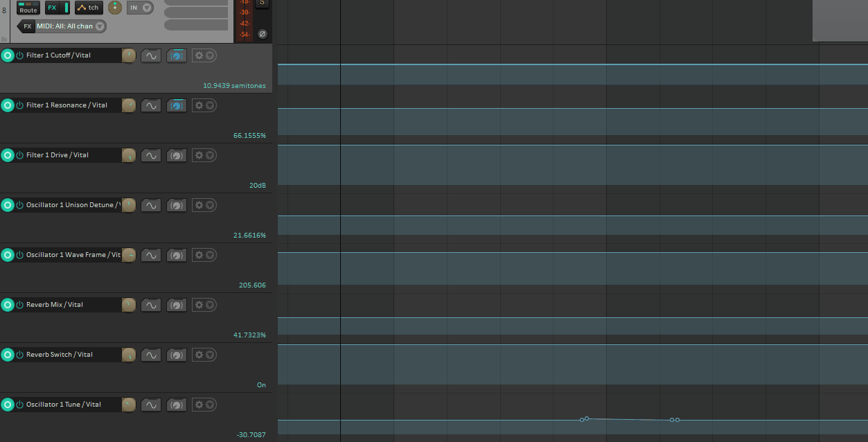This screenshot has height=442, width=868.
Task: Toggle track phase invert icon
Action: (x=262, y=34)
